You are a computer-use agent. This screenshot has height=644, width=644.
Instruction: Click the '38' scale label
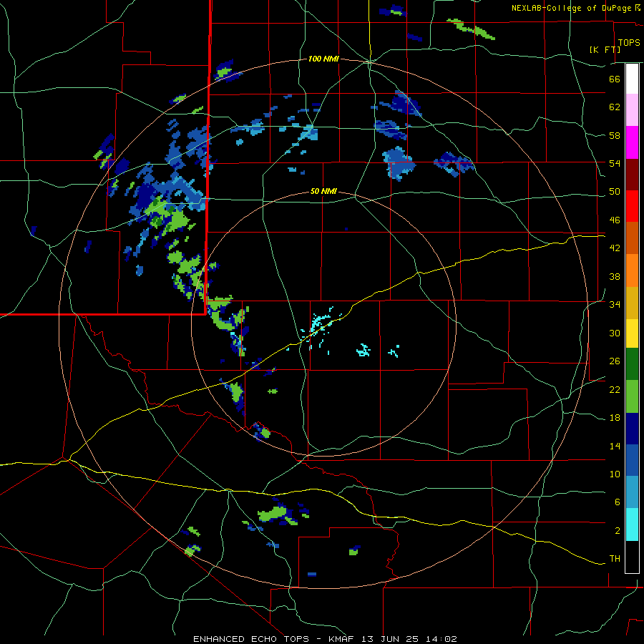(615, 276)
